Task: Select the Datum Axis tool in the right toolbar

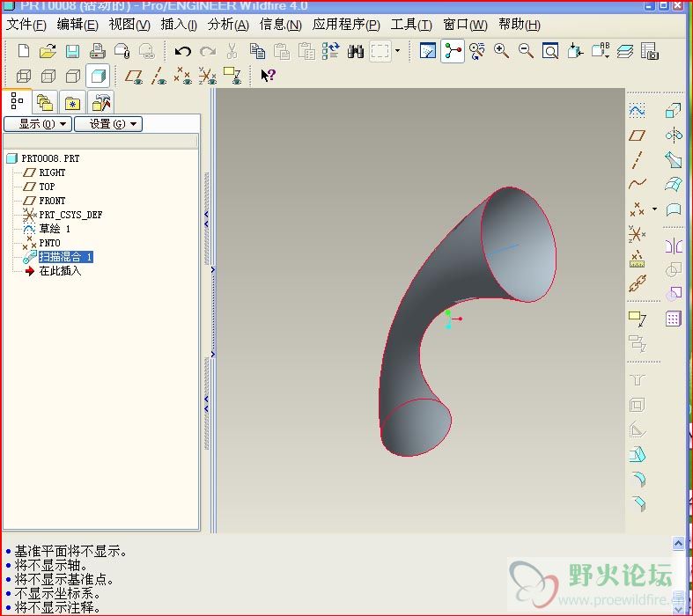Action: pyautogui.click(x=637, y=160)
